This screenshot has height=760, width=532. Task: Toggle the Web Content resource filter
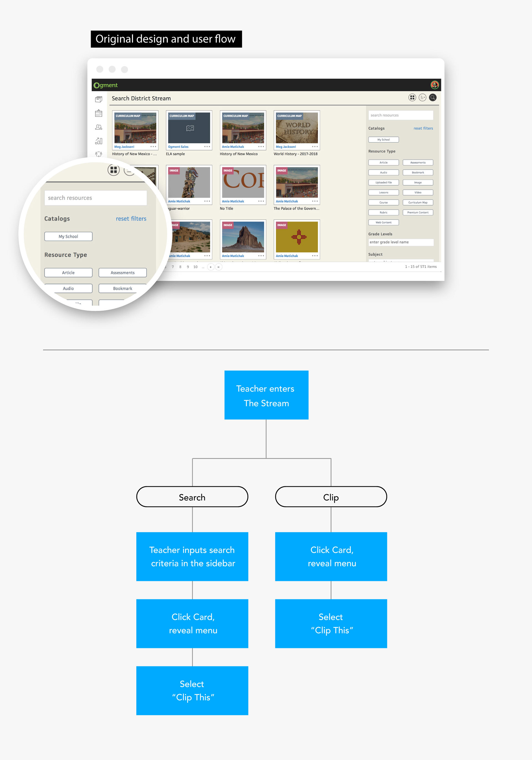point(383,222)
